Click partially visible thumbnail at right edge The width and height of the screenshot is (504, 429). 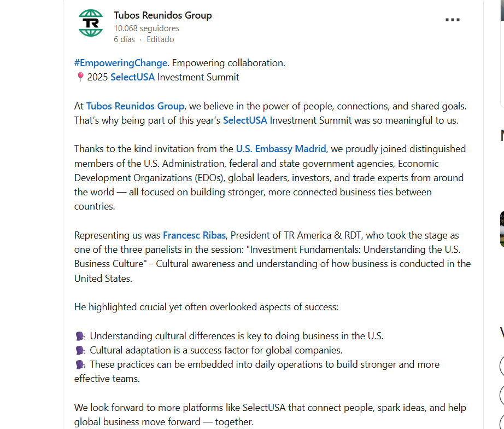coord(502,229)
